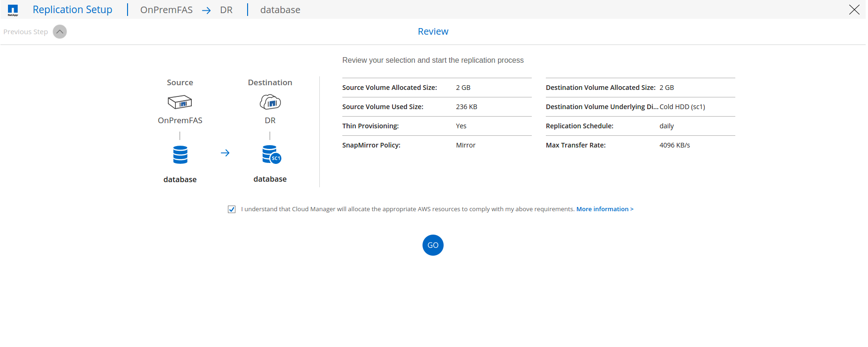This screenshot has height=347, width=868.
Task: Click the DR cloud destination icon
Action: (270, 102)
